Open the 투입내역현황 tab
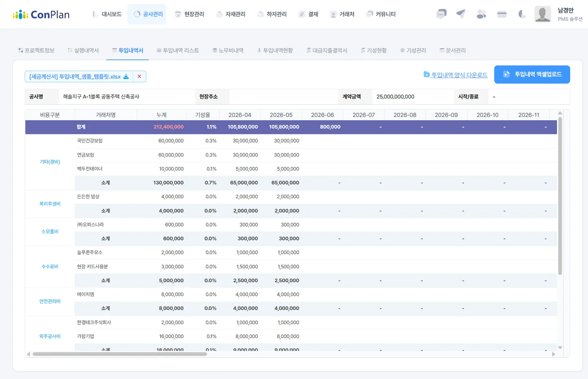 (x=275, y=50)
